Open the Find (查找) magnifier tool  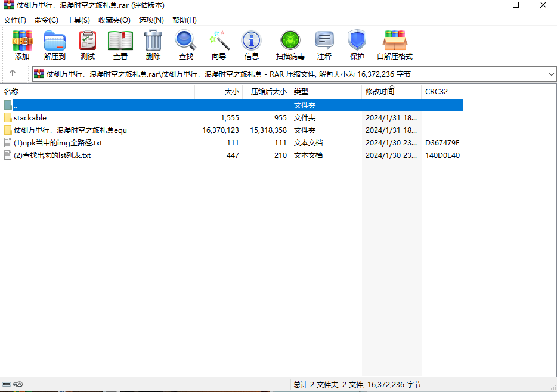(186, 45)
